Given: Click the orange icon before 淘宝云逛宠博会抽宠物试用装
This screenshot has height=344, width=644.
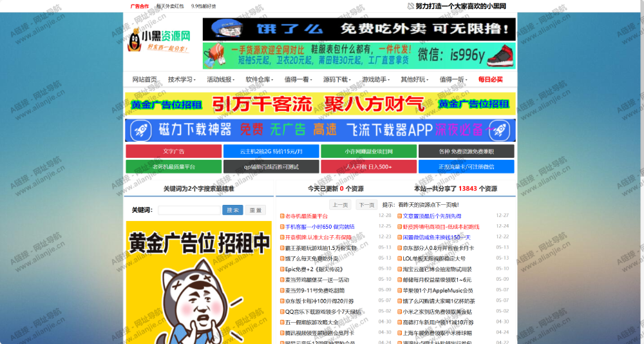Looking at the screenshot, I should coord(400,269).
